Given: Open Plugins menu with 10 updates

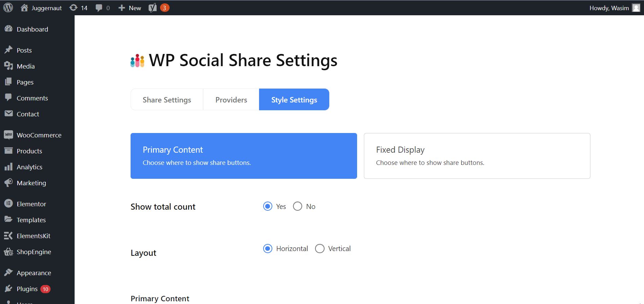Looking at the screenshot, I should coord(27,289).
